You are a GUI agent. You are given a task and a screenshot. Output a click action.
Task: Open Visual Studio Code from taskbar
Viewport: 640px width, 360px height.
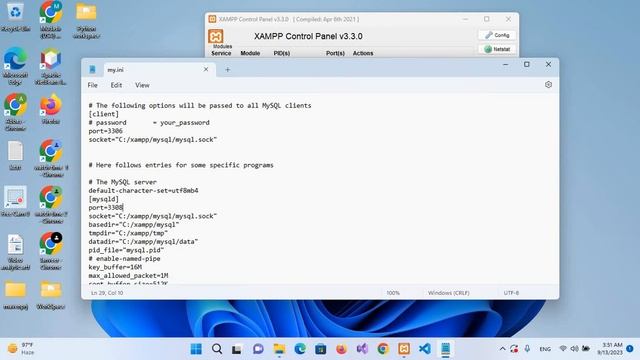point(424,349)
